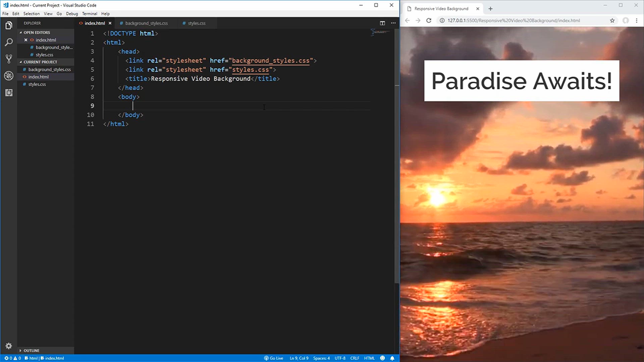Open the Search view in activity bar
The height and width of the screenshot is (362, 644).
click(x=9, y=42)
